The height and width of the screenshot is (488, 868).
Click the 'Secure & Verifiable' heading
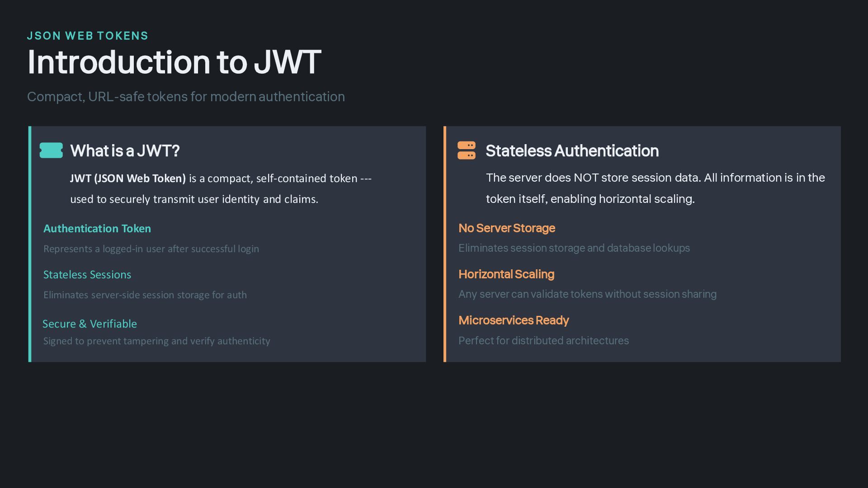(90, 324)
